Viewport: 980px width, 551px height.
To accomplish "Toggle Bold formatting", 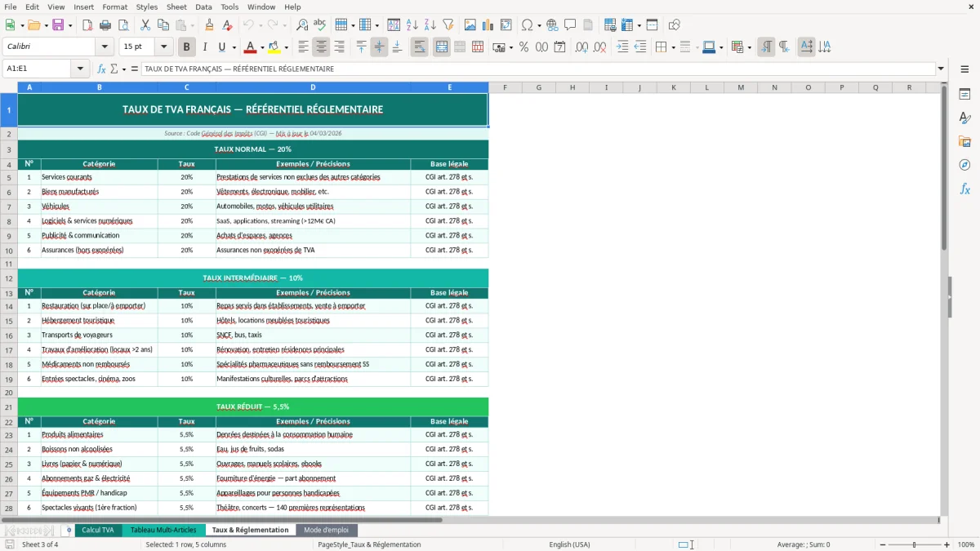I will coord(187,47).
